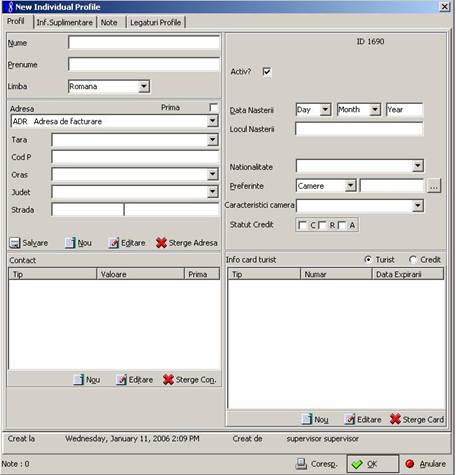Click the Editare address pencil icon

point(113,243)
